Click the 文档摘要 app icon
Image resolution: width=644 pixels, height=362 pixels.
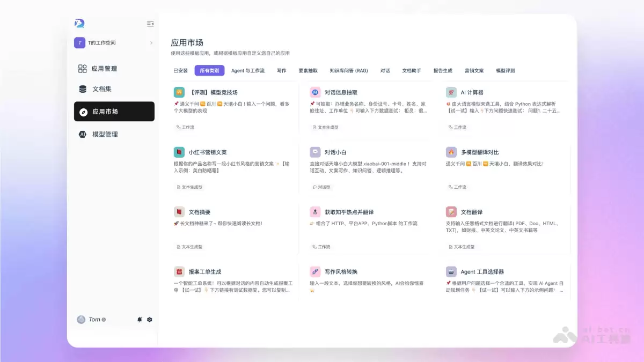[179, 212]
